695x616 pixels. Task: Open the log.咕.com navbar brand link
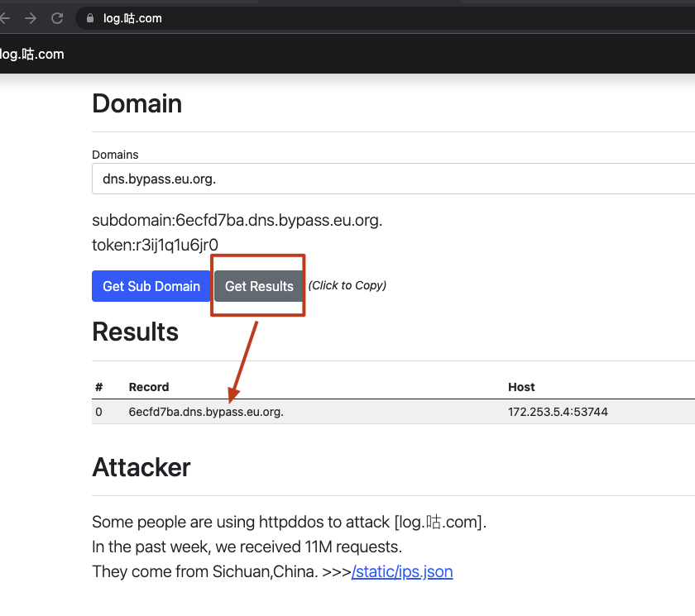pyautogui.click(x=32, y=55)
